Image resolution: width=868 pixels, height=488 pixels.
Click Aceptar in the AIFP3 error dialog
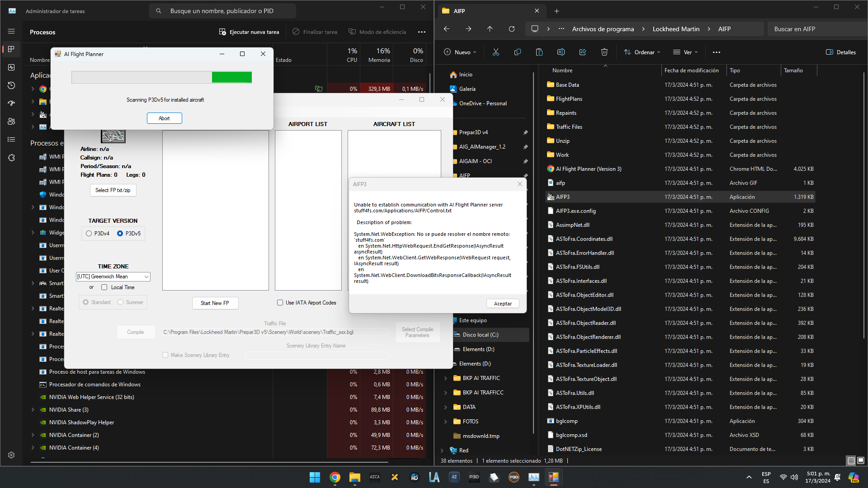[x=503, y=304]
